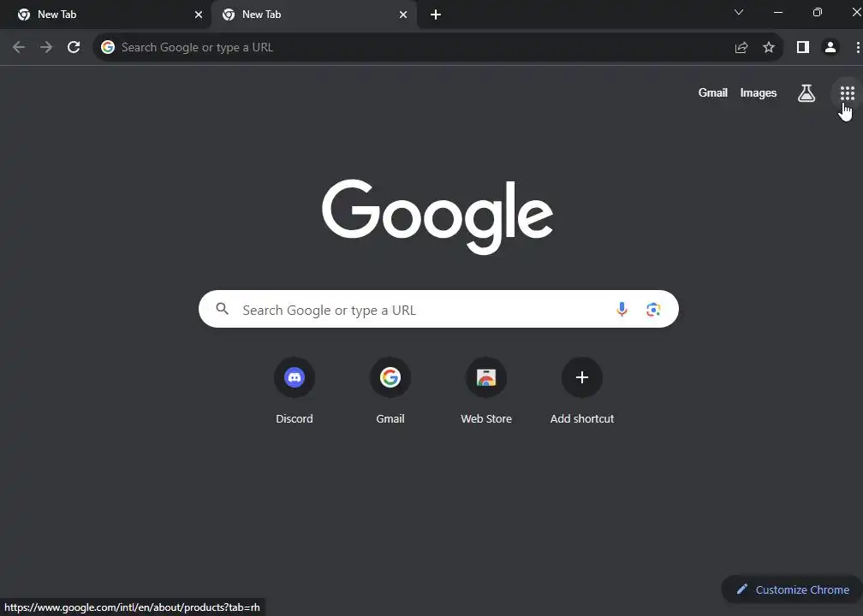Image resolution: width=863 pixels, height=616 pixels.
Task: Minimize the Chrome window
Action: 777,12
